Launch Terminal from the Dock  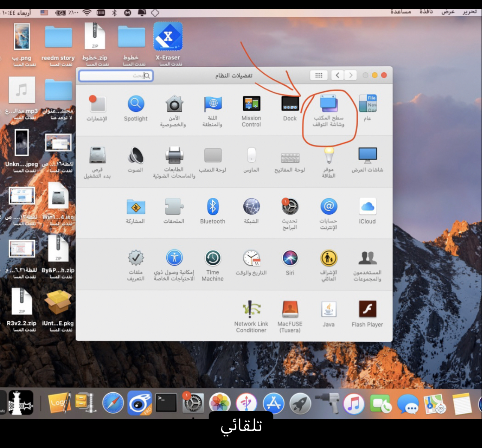[166, 403]
